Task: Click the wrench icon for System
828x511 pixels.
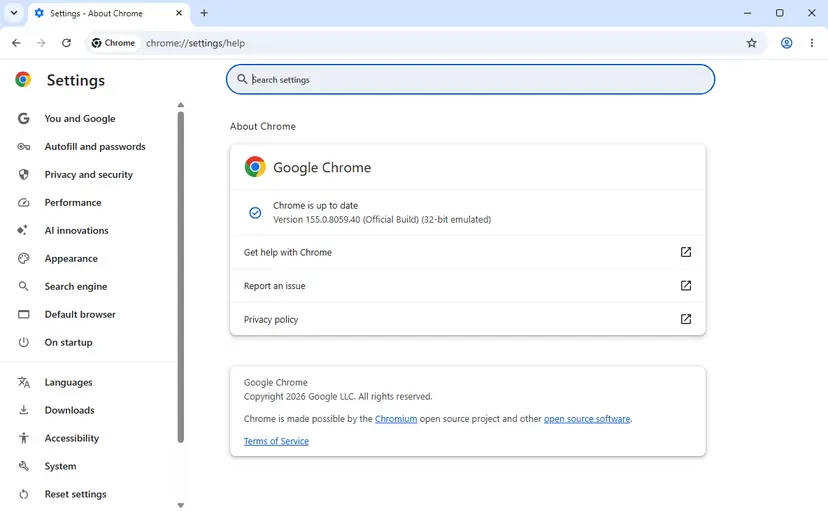Action: pos(24,466)
